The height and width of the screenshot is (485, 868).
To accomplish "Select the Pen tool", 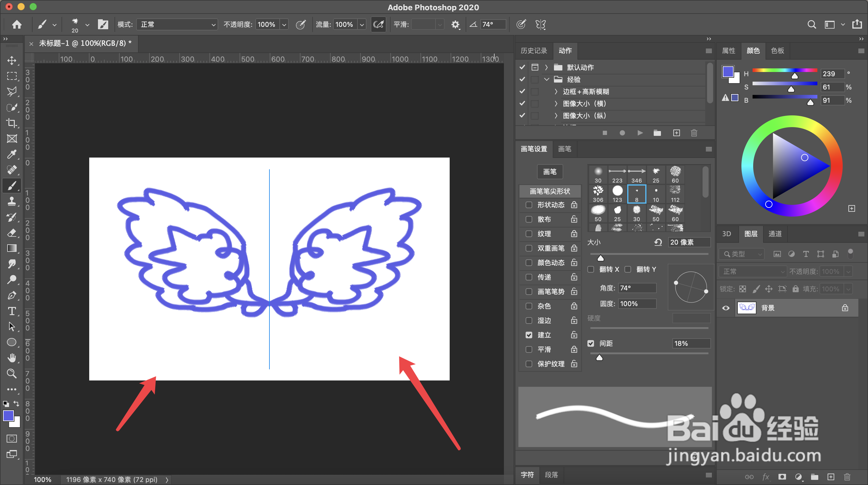I will tap(12, 296).
